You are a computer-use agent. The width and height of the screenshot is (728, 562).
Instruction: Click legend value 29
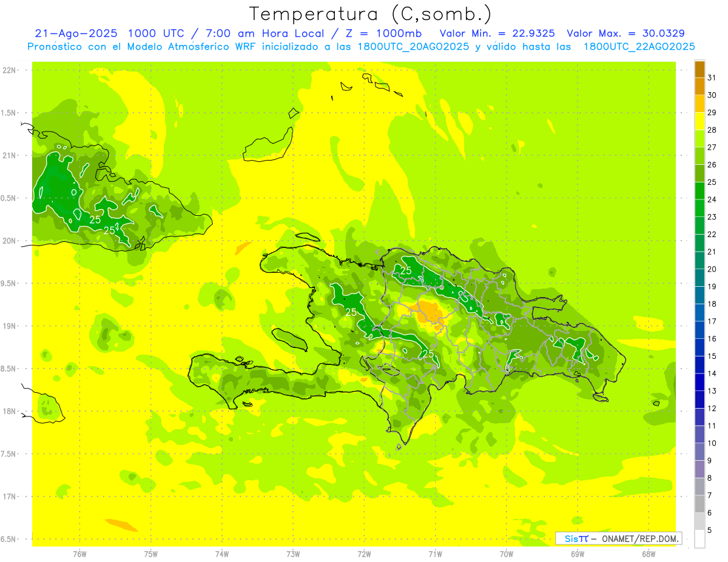click(712, 113)
